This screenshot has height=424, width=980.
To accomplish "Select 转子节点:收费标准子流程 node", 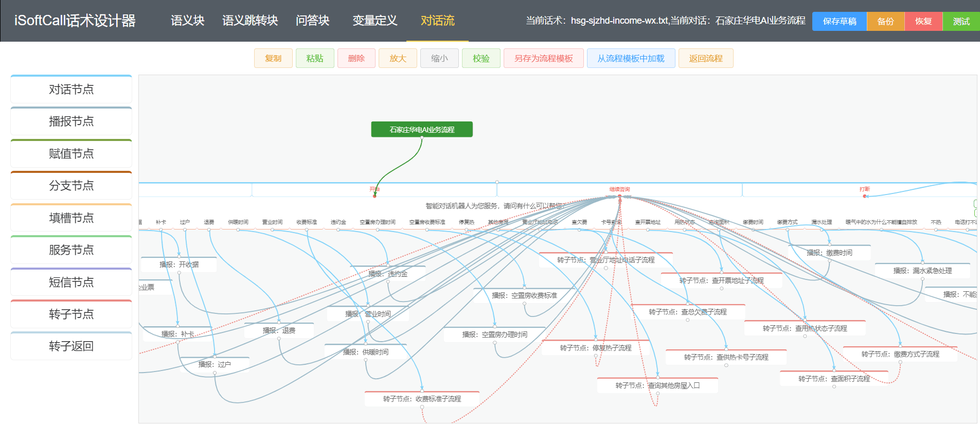I will 422,399.
